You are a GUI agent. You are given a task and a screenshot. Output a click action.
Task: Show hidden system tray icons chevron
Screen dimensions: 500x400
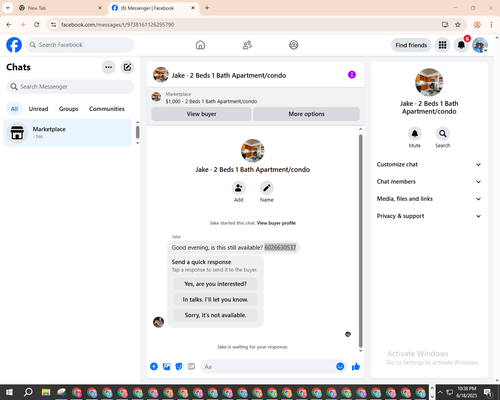coord(440,392)
